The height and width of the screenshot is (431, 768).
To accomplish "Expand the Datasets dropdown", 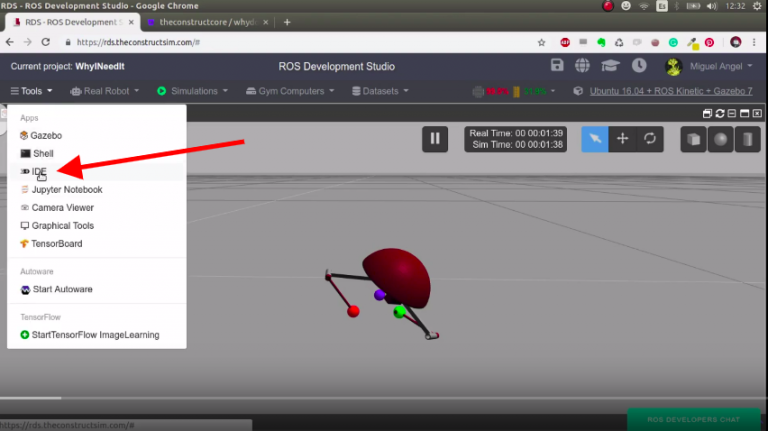I will [x=380, y=91].
